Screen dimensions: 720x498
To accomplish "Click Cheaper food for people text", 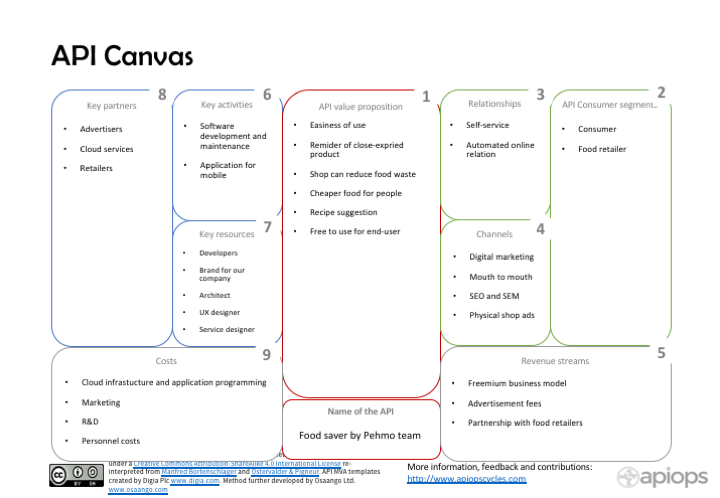I will click(x=355, y=193).
